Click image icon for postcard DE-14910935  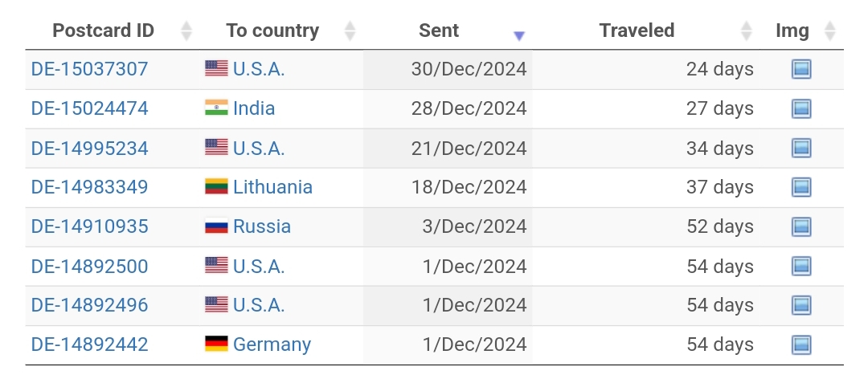point(800,226)
